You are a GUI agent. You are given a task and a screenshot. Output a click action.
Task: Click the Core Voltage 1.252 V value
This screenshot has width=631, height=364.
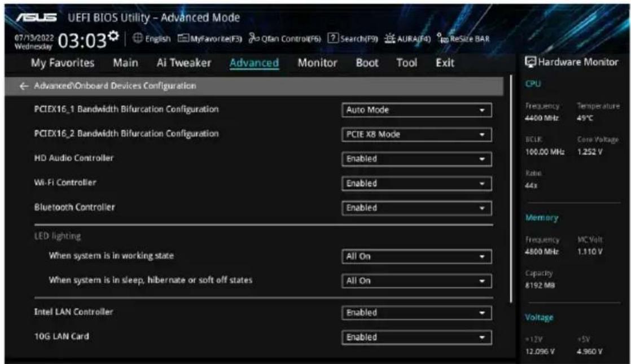(590, 152)
